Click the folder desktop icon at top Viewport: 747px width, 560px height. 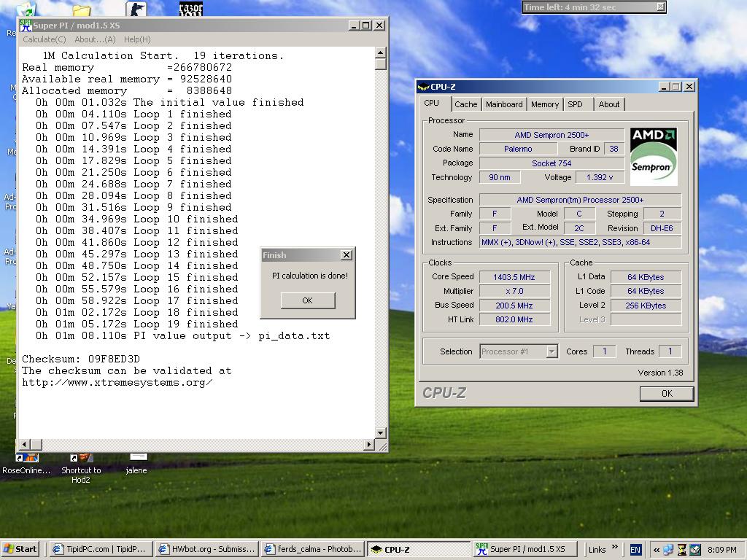tap(82, 10)
